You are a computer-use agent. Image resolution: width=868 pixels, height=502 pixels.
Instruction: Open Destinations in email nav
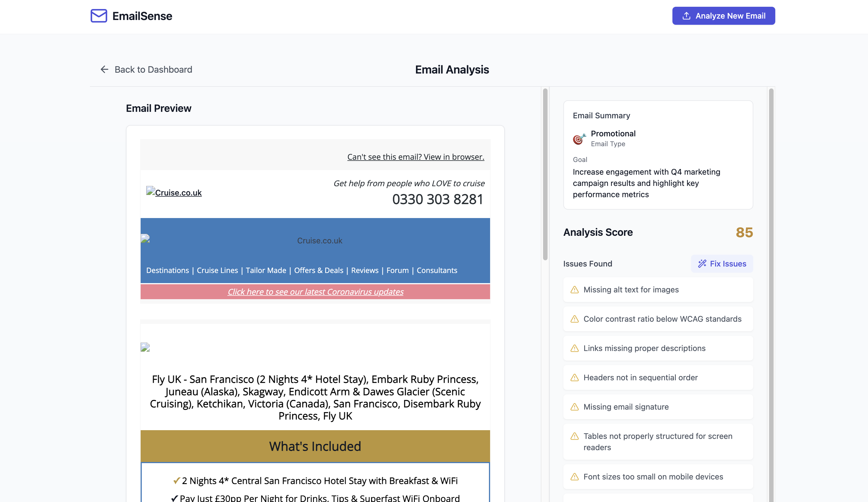click(167, 270)
